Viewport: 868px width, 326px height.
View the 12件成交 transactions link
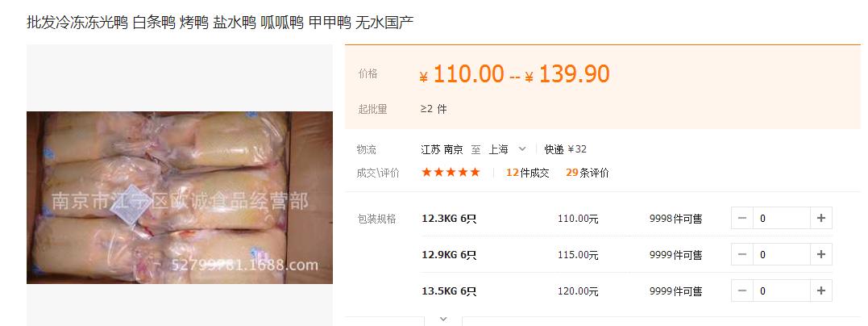pyautogui.click(x=528, y=173)
